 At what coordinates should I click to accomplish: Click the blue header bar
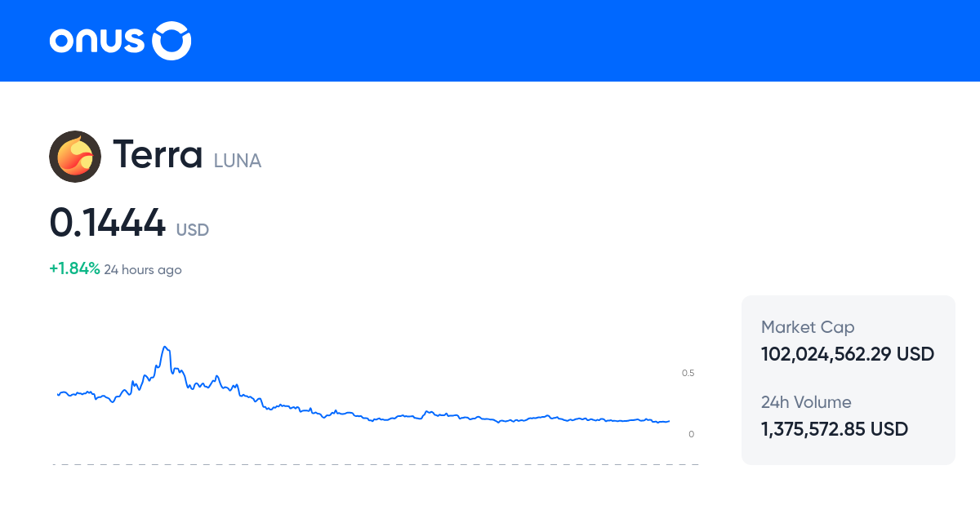(572, 41)
